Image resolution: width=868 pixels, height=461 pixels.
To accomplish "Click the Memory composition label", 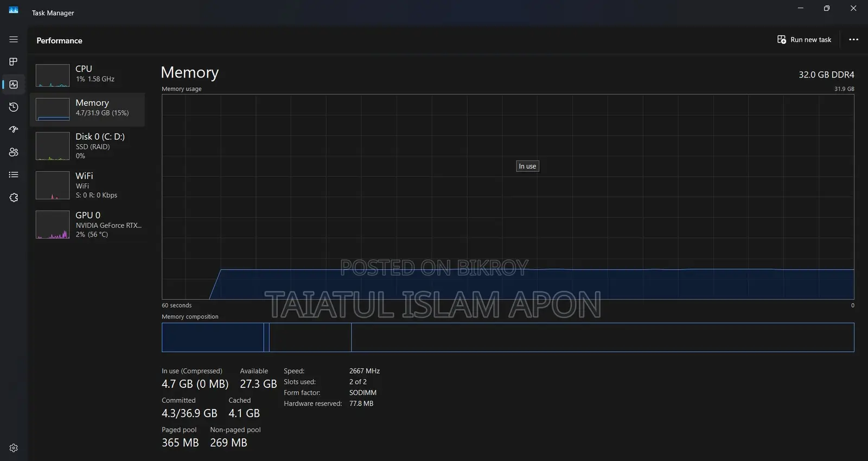I will [190, 317].
